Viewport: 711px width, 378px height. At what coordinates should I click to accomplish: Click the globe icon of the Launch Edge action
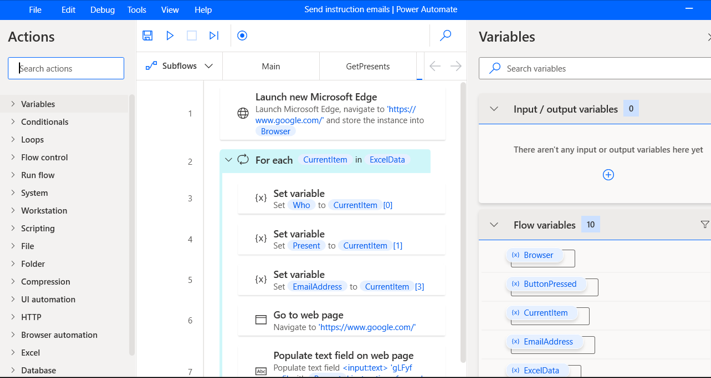[243, 113]
